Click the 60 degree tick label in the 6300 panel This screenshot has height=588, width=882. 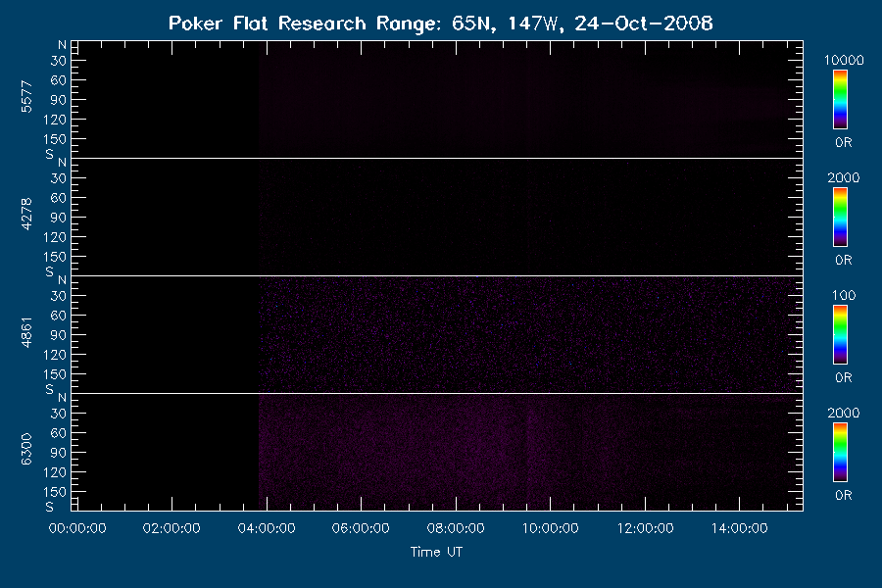[x=59, y=433]
